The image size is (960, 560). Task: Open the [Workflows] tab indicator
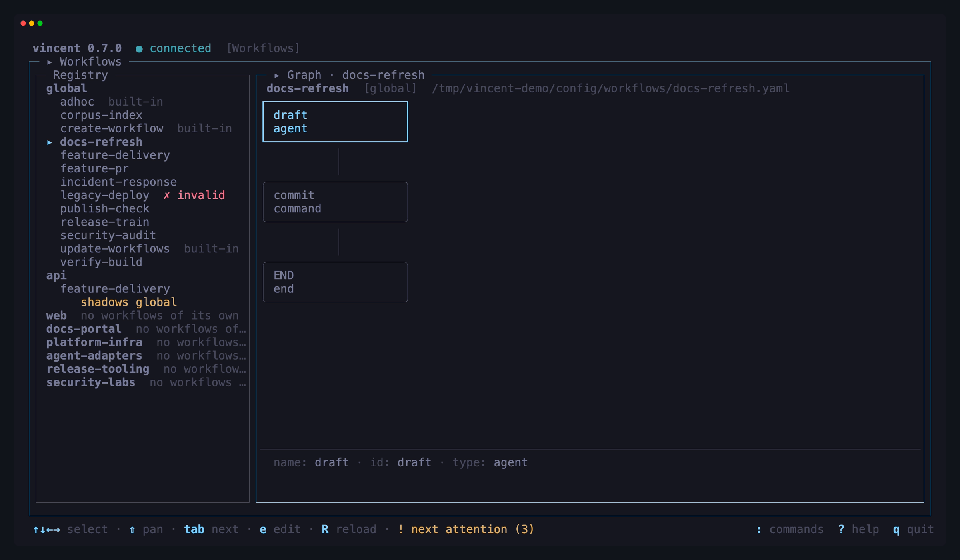coord(263,48)
